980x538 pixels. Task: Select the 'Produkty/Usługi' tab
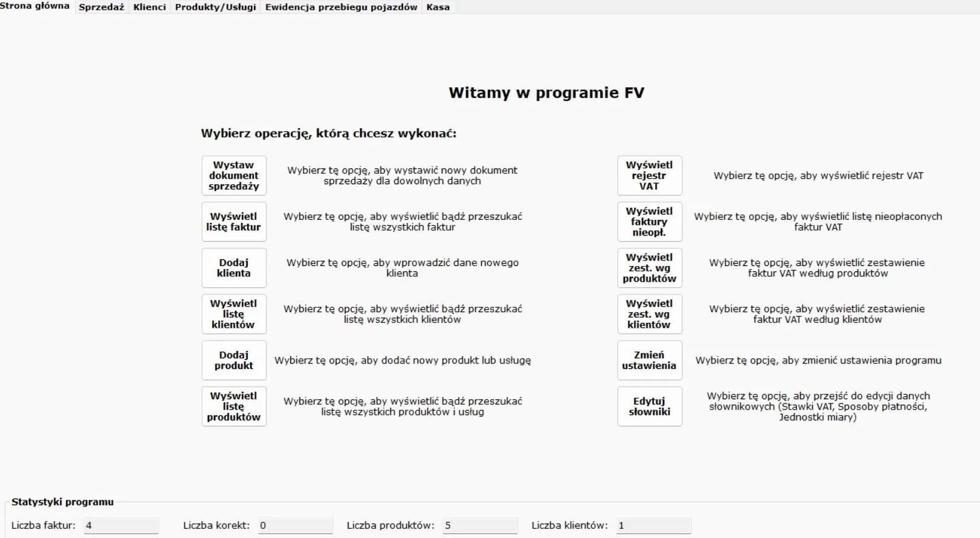[215, 7]
